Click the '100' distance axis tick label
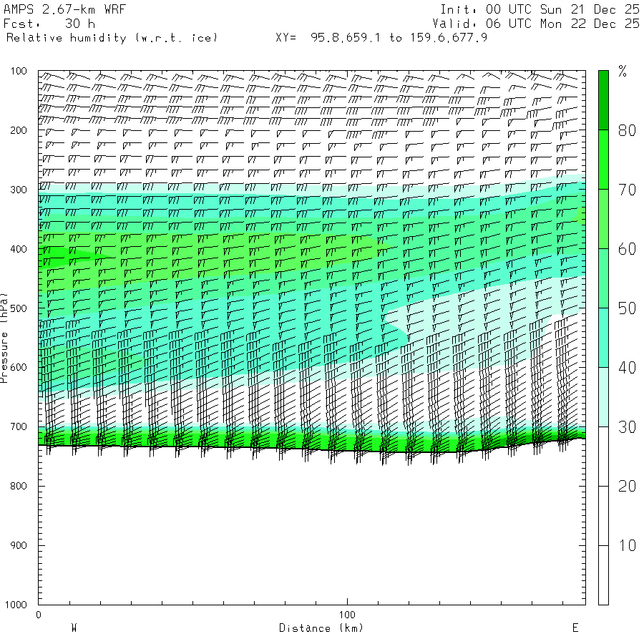This screenshot has width=644, height=644. 347,615
